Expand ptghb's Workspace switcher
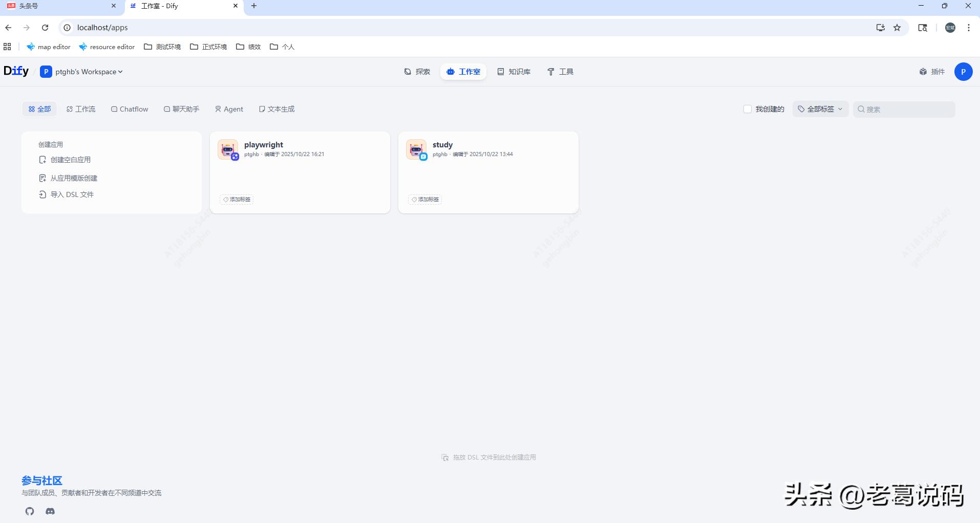 [x=82, y=72]
